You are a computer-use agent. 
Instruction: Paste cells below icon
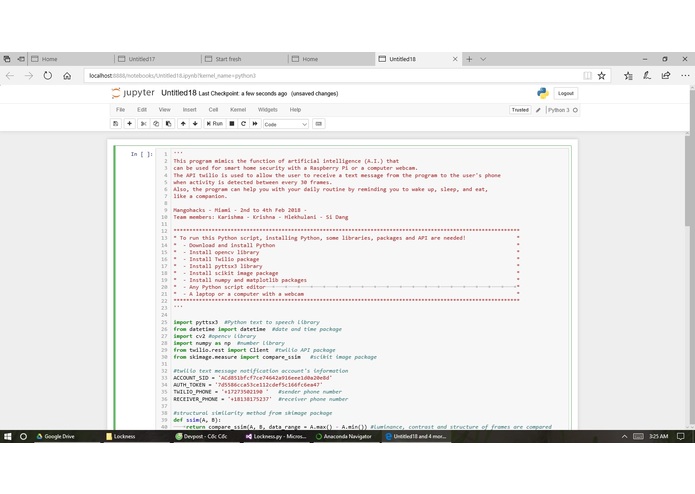tap(168, 124)
